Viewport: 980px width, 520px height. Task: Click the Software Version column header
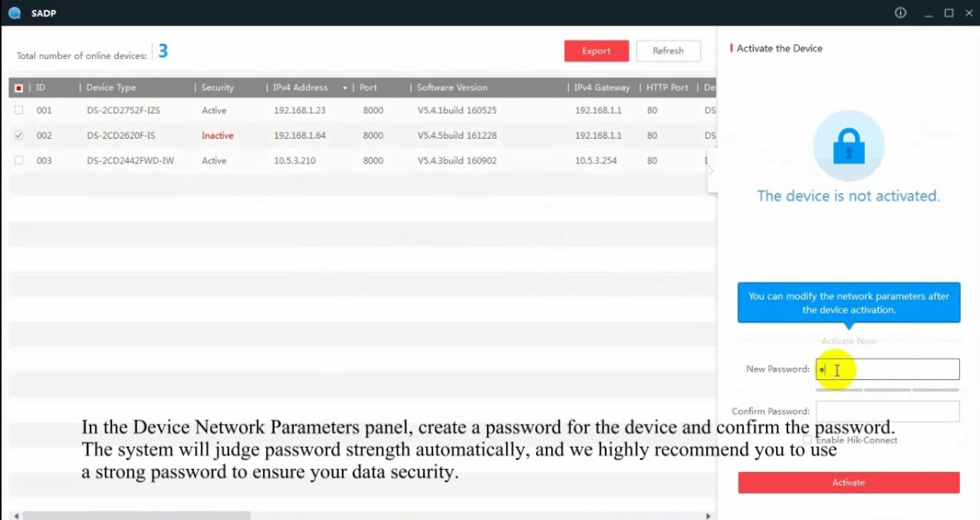(x=452, y=88)
